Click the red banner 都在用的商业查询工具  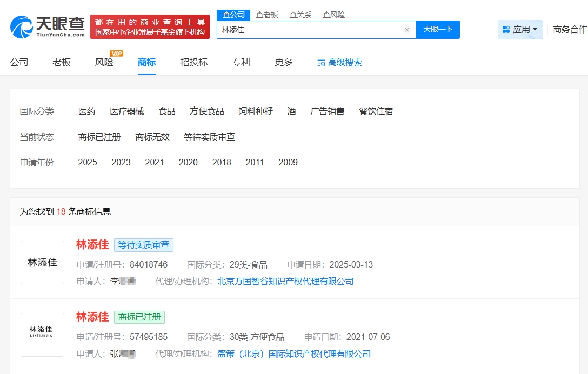pos(150,27)
